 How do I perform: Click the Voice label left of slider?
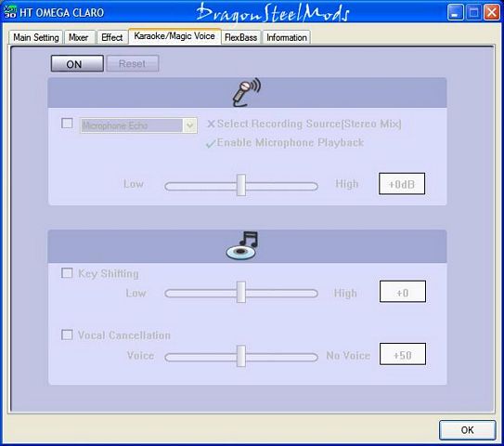140,356
